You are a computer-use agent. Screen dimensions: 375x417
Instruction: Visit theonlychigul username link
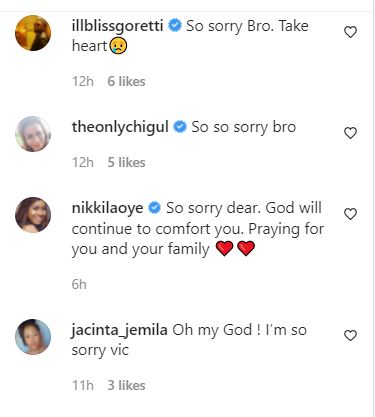pyautogui.click(x=120, y=128)
